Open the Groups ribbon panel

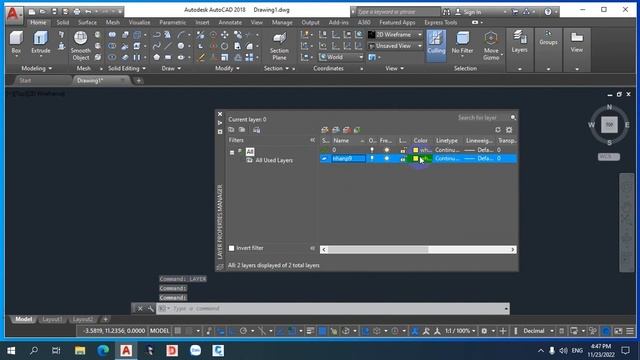[548, 38]
